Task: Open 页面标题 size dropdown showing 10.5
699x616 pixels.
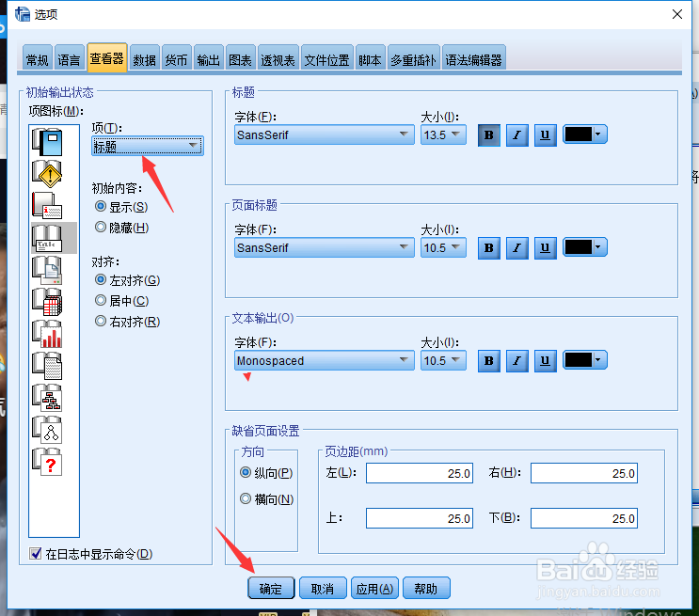Action: point(443,247)
